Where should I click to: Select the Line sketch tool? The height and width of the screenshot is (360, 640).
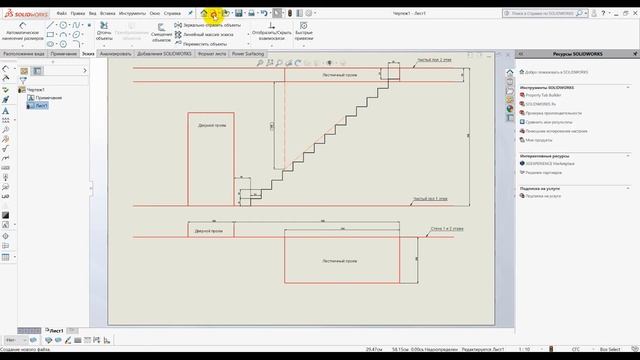(x=50, y=25)
